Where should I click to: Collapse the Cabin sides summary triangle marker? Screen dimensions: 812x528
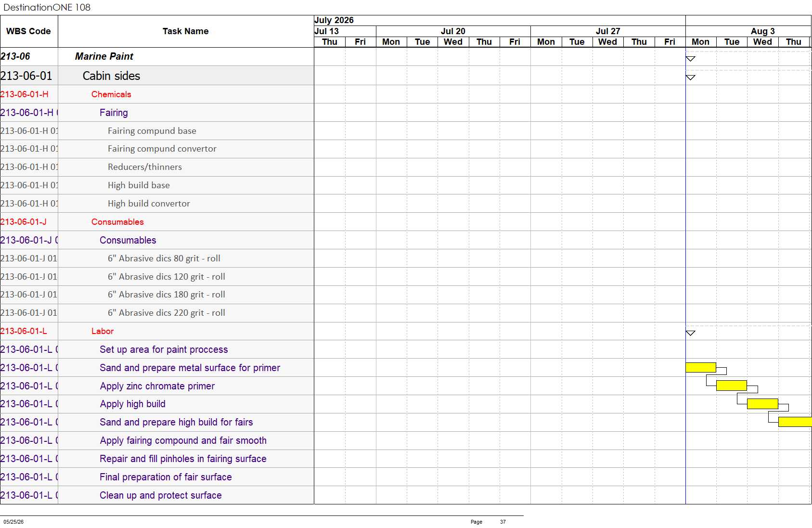click(x=690, y=77)
